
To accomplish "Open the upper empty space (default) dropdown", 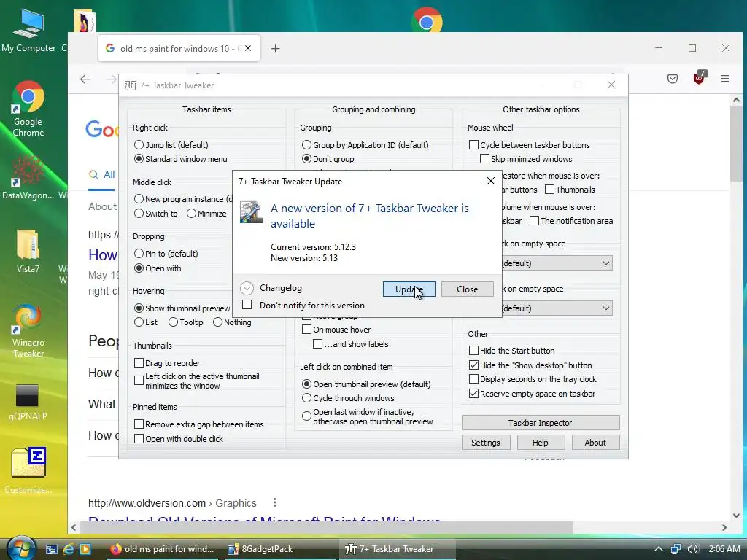I will (557, 262).
